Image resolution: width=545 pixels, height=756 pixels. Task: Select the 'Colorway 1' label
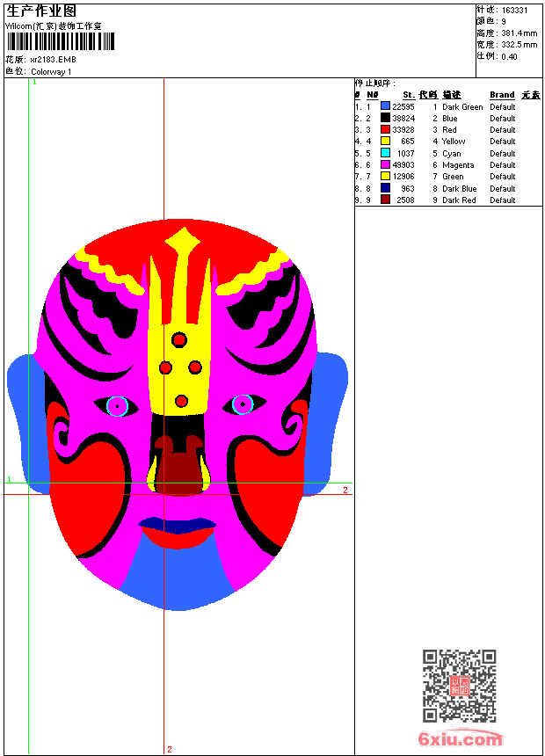click(x=51, y=72)
